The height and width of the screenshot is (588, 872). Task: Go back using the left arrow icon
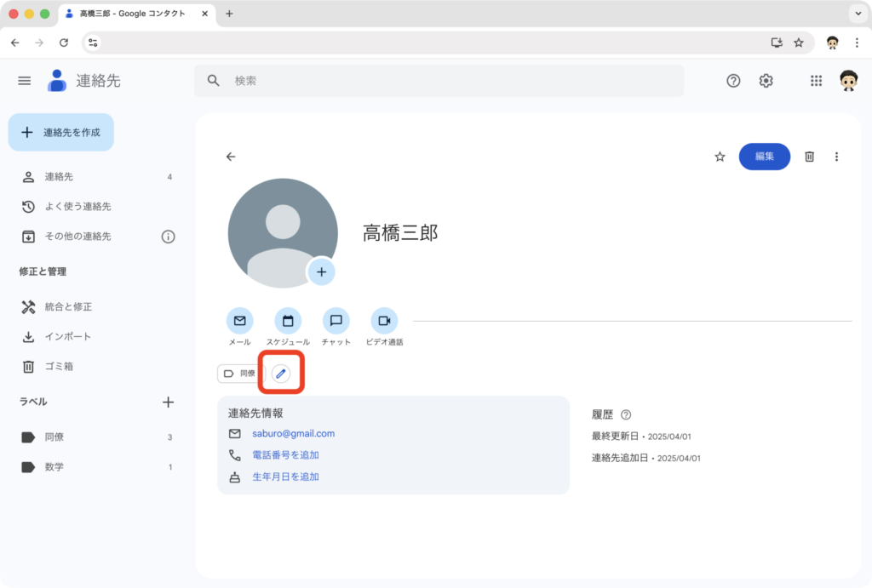pos(229,157)
